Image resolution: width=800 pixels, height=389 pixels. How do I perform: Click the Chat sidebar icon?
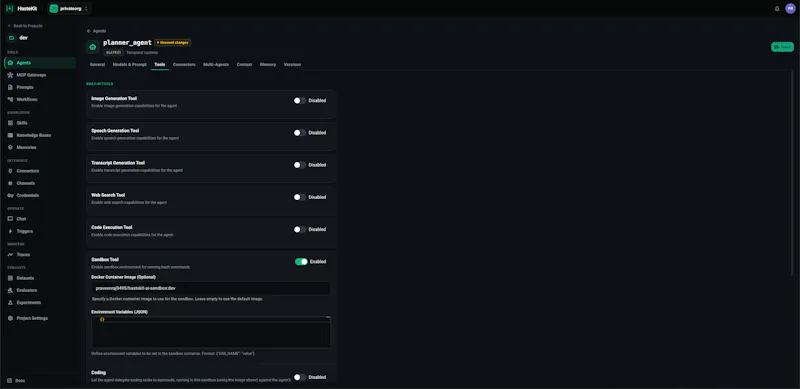(x=11, y=219)
